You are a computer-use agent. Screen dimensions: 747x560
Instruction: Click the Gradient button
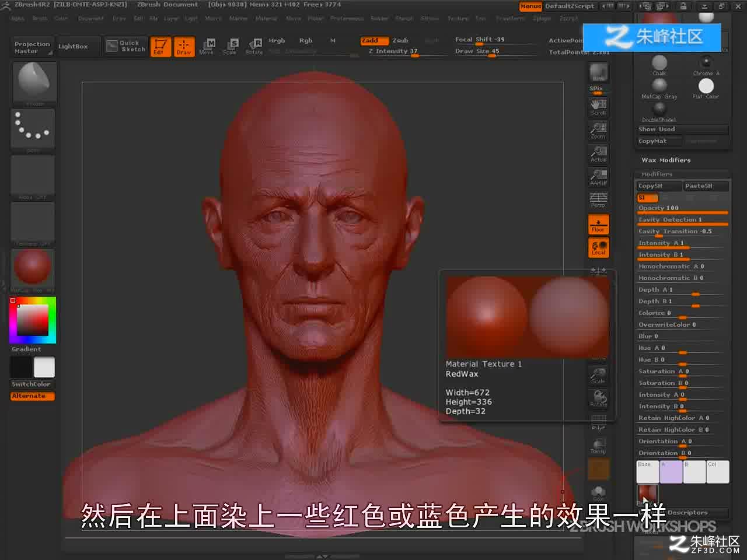tap(33, 349)
